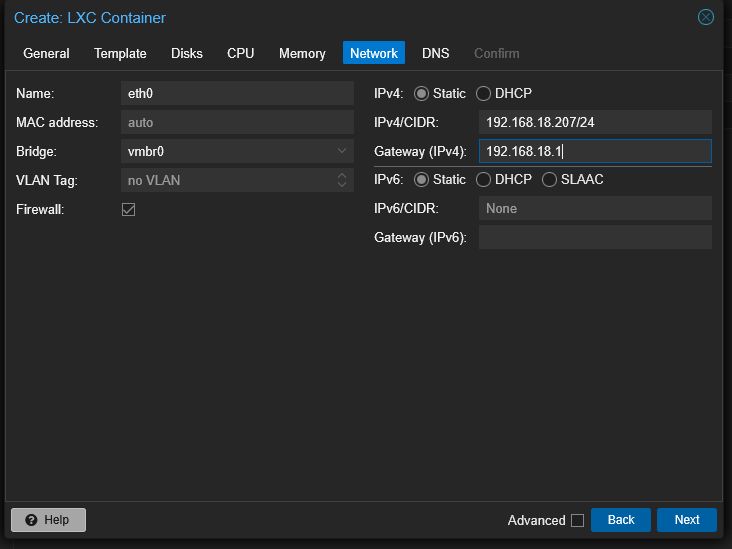This screenshot has width=732, height=549.
Task: Click the MAC address field
Action: coord(237,122)
